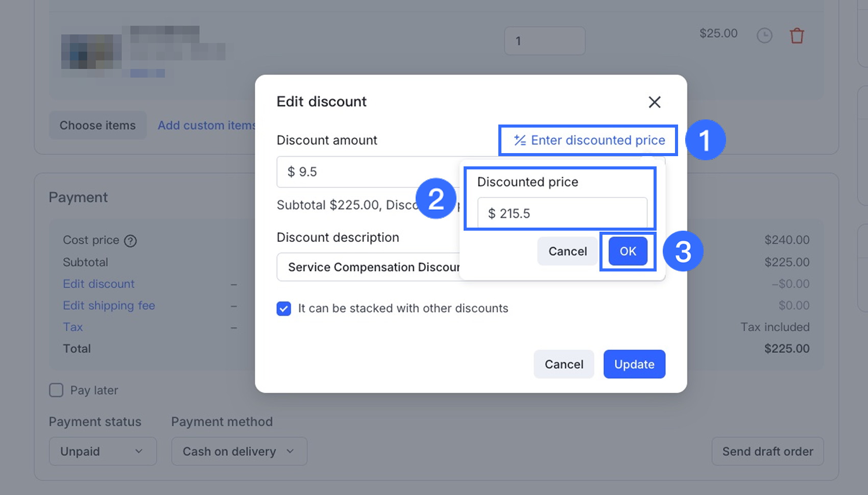Click the red trash delete item icon
Image resolution: width=868 pixels, height=495 pixels.
pyautogui.click(x=797, y=36)
